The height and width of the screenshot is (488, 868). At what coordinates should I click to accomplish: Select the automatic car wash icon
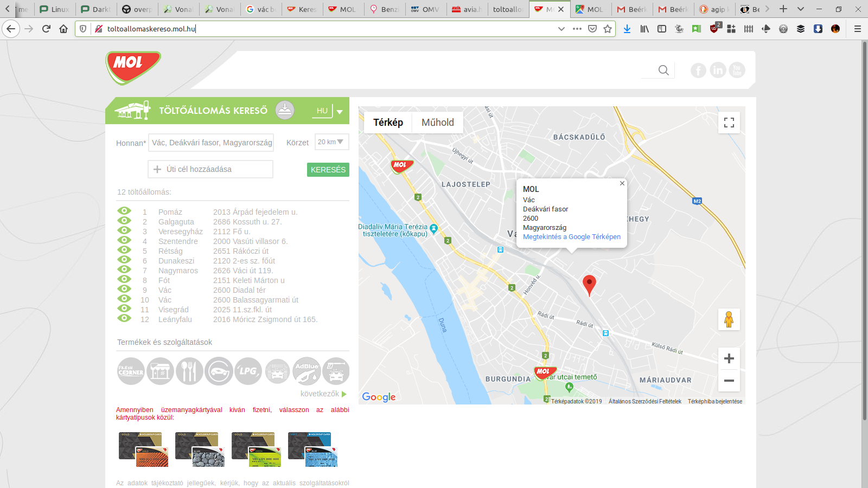point(277,371)
